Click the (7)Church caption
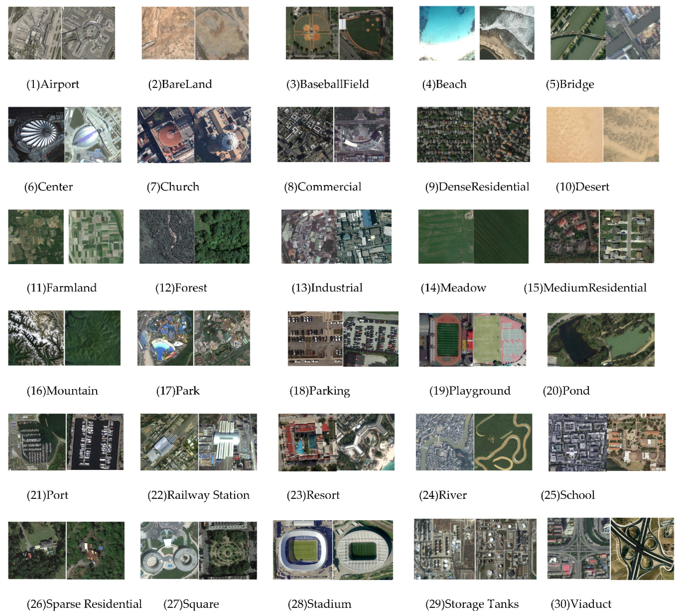Image resolution: width=681 pixels, height=616 pixels. point(173,187)
